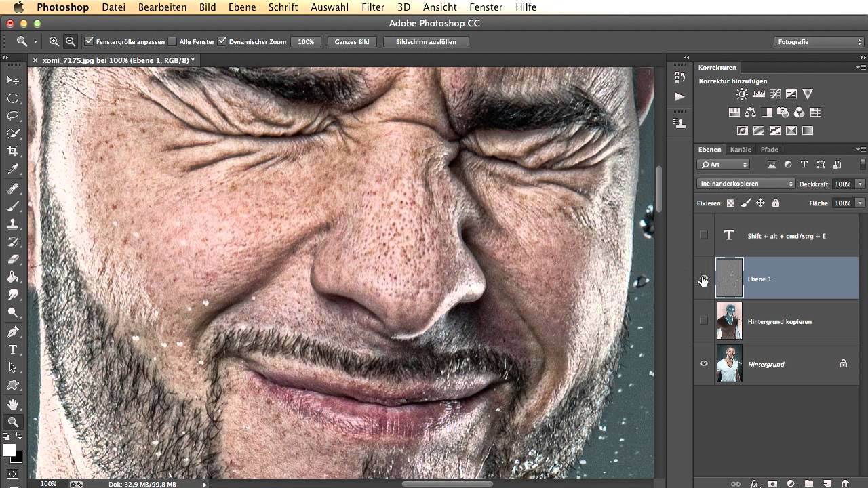Select the Quick Selection tool

12,134
